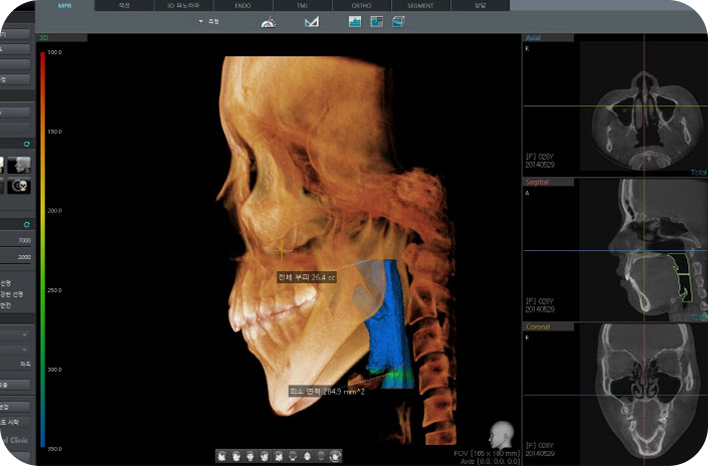Image resolution: width=708 pixels, height=466 pixels.
Task: Click the sixth head-orientation icon in bottom strip
Action: click(293, 456)
